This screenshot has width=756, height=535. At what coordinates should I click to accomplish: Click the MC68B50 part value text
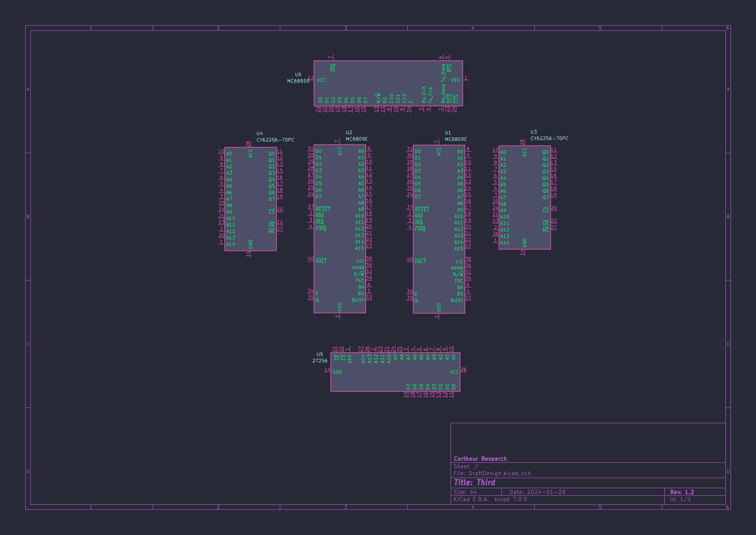pos(298,81)
